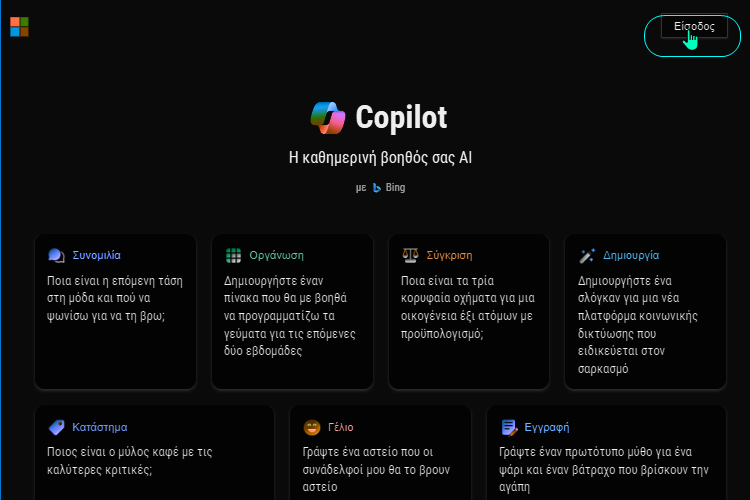The height and width of the screenshot is (500, 750).
Task: Choose the Σύγκριση family vehicles suggestion card
Action: coord(469,311)
